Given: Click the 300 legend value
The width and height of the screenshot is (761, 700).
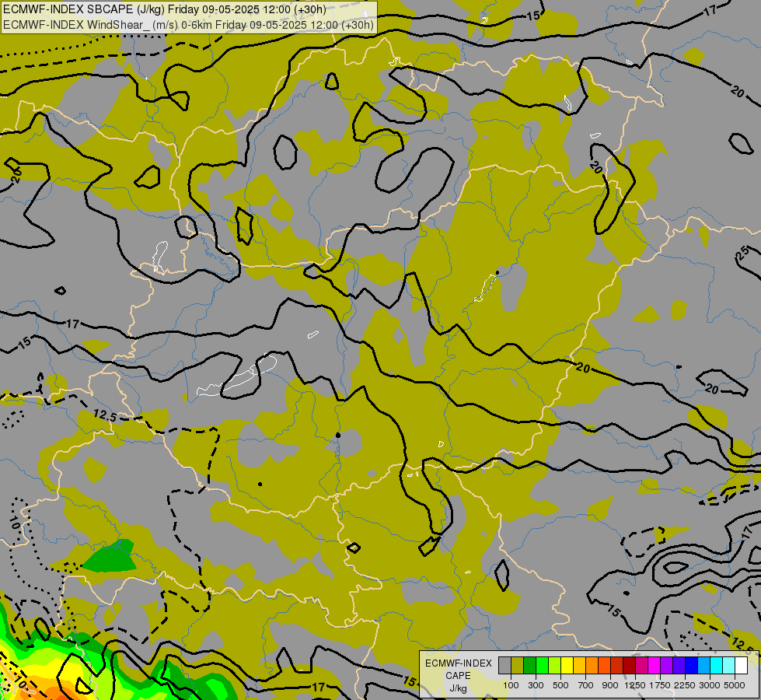Looking at the screenshot, I should pyautogui.click(x=536, y=685).
